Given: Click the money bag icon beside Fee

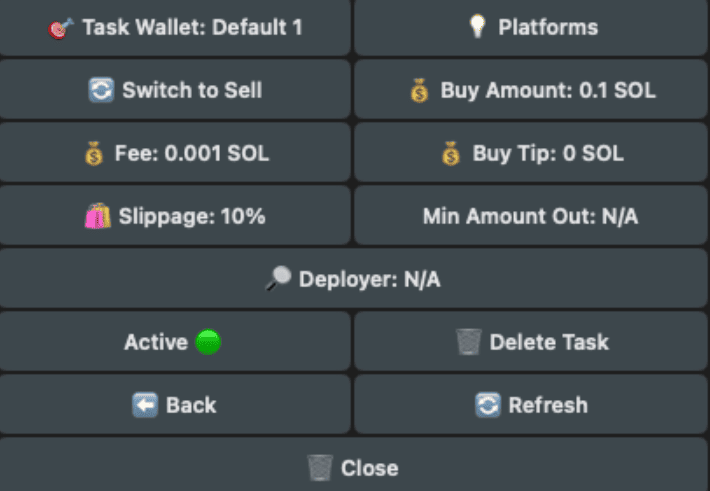Looking at the screenshot, I should 94,153.
